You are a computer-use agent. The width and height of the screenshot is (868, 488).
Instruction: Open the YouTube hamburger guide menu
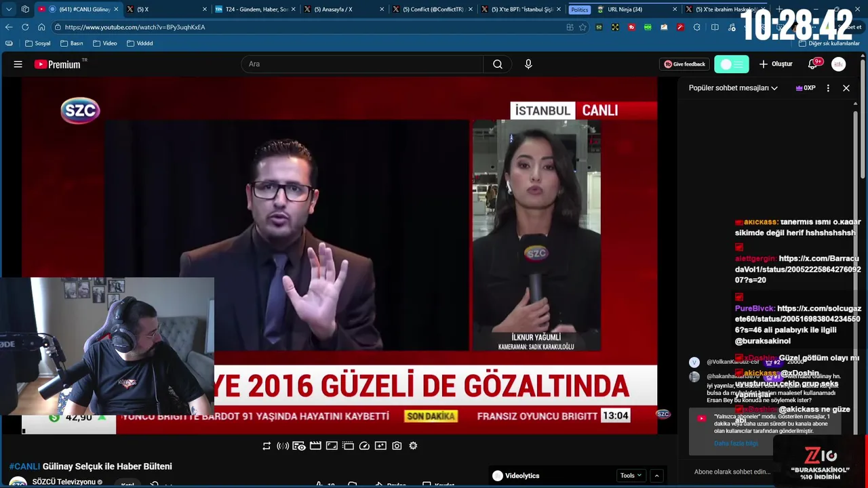[18, 64]
